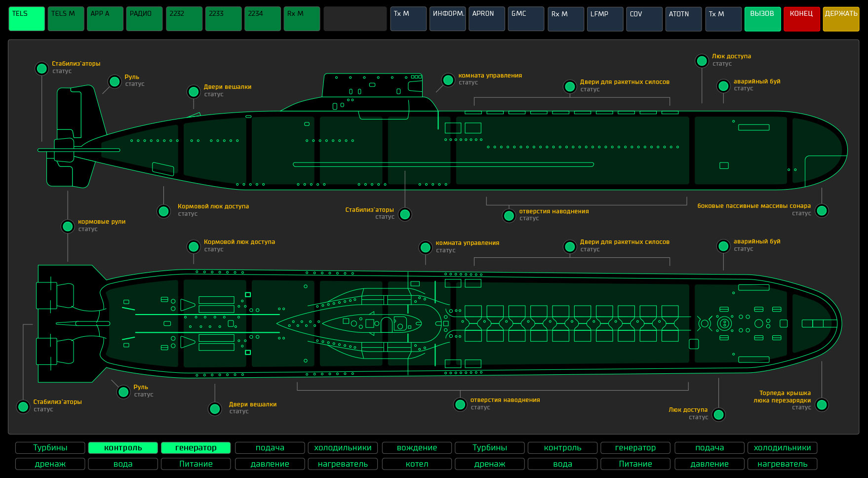Toggle the active TELS channel button
Image resolution: width=868 pixels, height=478 pixels.
pyautogui.click(x=27, y=19)
